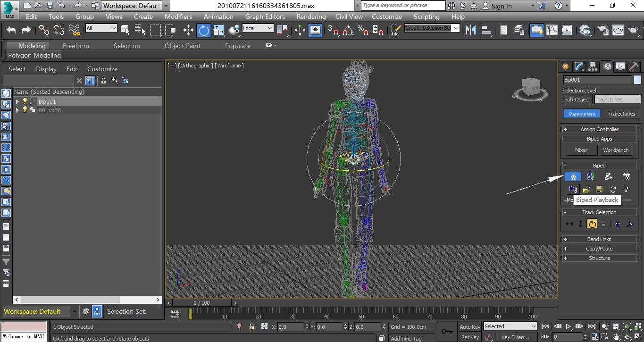Click the Trajectories button
Screen dimensions: 644x342
(x=621, y=114)
